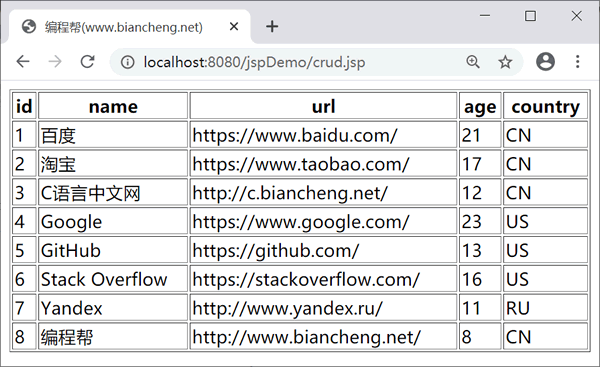Bookmark this page with the star icon
This screenshot has width=600, height=367.
(505, 62)
